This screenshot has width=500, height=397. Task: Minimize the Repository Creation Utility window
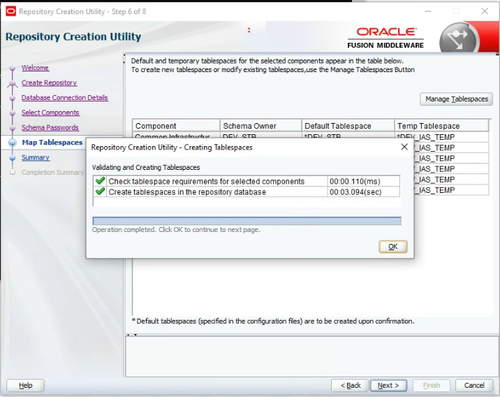pyautogui.click(x=428, y=11)
